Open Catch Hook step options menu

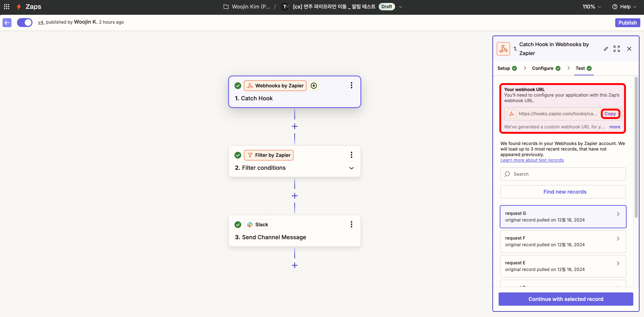(351, 85)
